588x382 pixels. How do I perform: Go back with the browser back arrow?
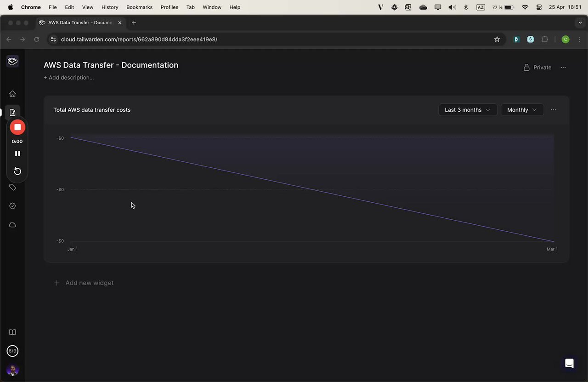pyautogui.click(x=9, y=40)
